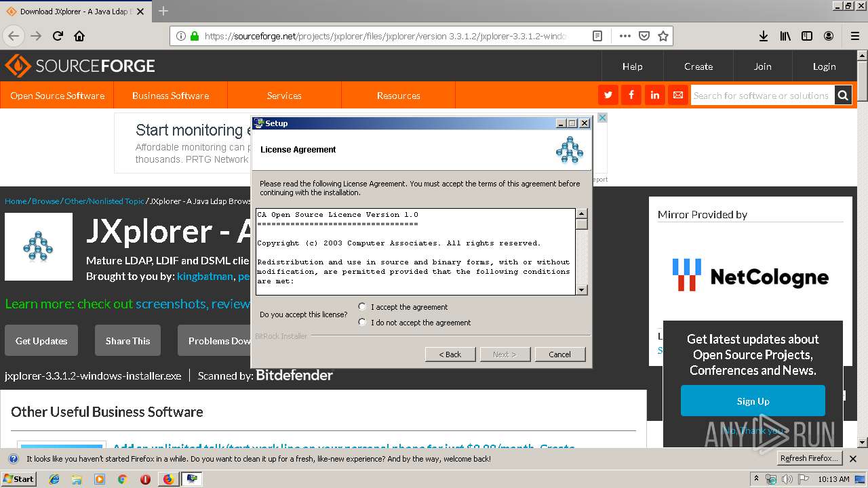Screen dimensions: 868x488
Task: Open the Create link in header
Action: coord(698,66)
